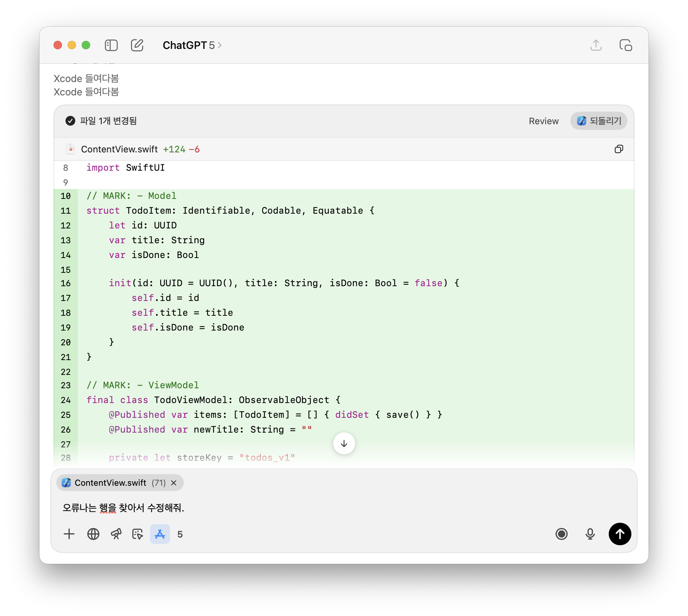The height and width of the screenshot is (616, 688).
Task: Toggle microphone dictation
Action: [590, 534]
